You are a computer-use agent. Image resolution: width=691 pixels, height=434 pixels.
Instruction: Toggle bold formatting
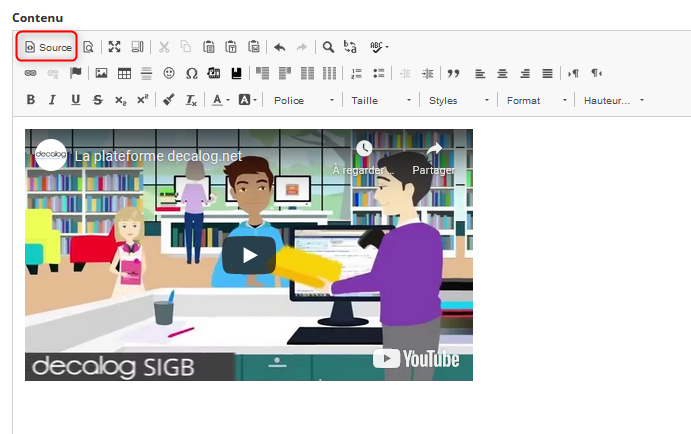click(x=30, y=100)
